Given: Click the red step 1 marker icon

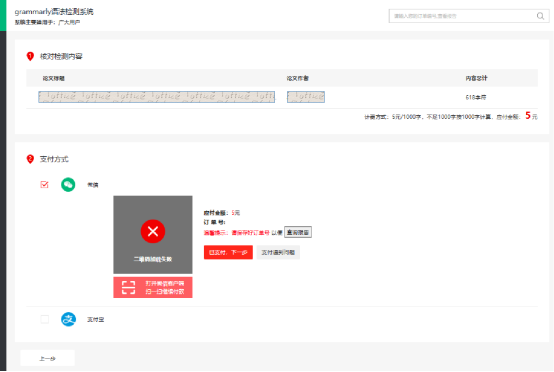Looking at the screenshot, I should 30,56.
